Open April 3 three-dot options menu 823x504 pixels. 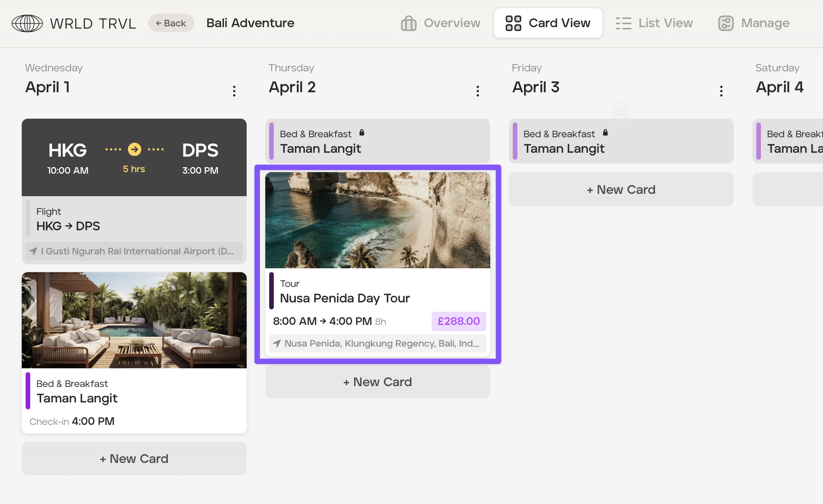721,91
